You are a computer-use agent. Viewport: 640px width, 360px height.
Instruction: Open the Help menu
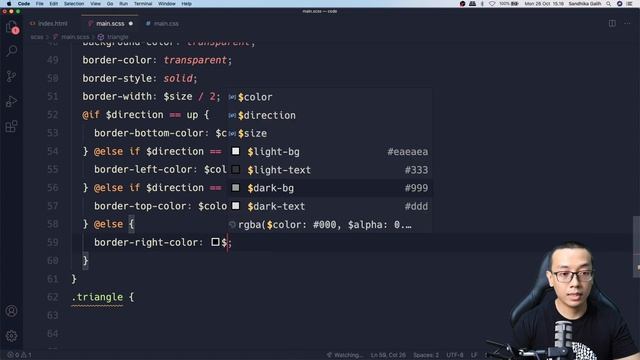(x=187, y=4)
